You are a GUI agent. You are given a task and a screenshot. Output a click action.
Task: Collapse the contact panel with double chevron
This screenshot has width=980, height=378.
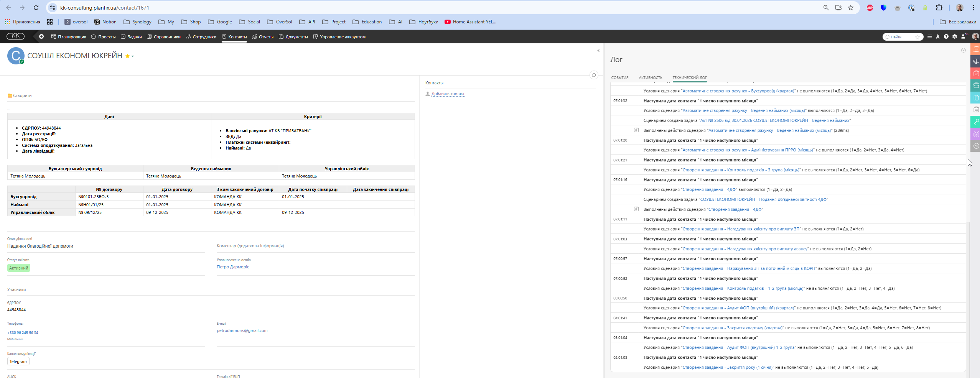598,51
